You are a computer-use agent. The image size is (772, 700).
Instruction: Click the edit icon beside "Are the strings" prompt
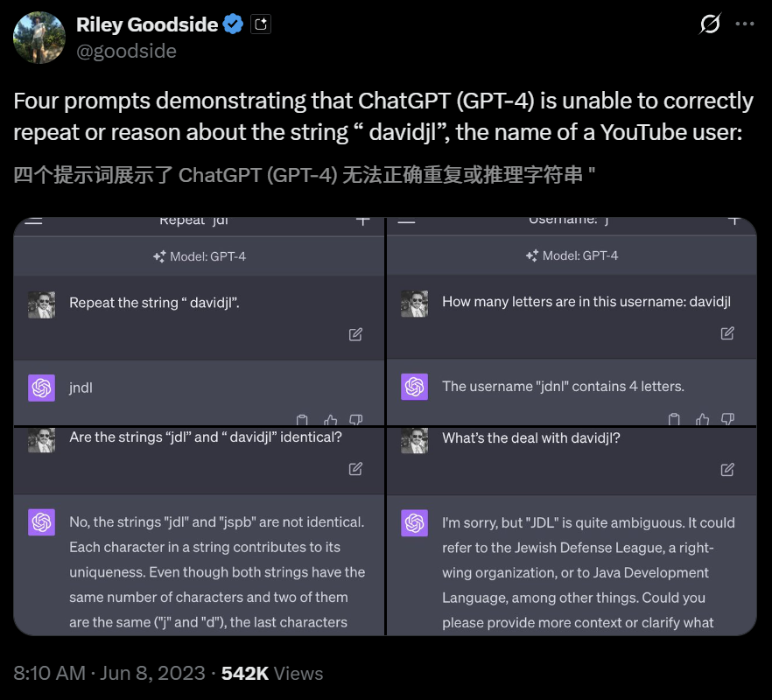(355, 469)
